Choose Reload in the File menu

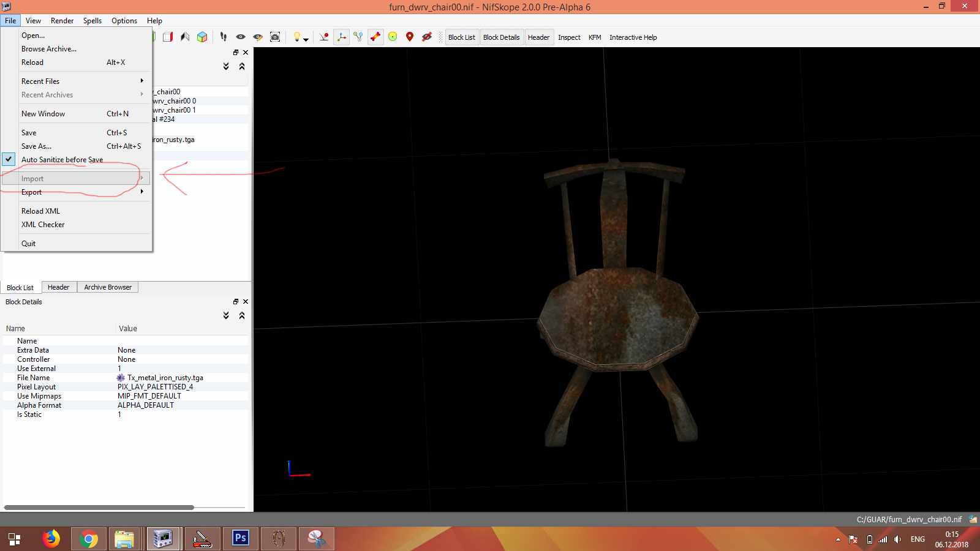(x=77, y=62)
